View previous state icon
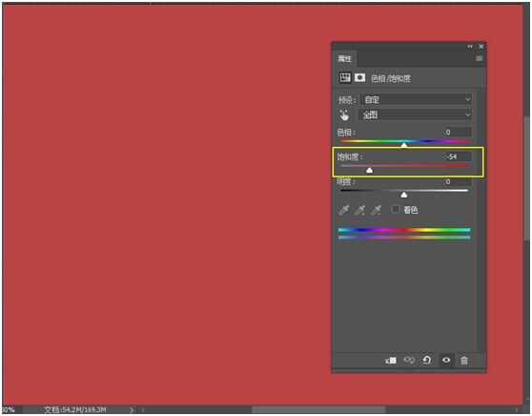 (409, 360)
